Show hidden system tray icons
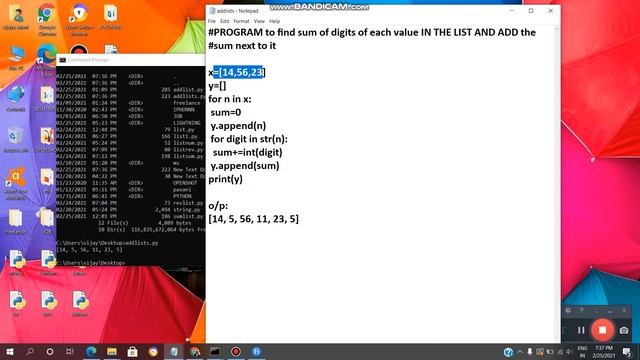640x360 pixels. (520, 352)
